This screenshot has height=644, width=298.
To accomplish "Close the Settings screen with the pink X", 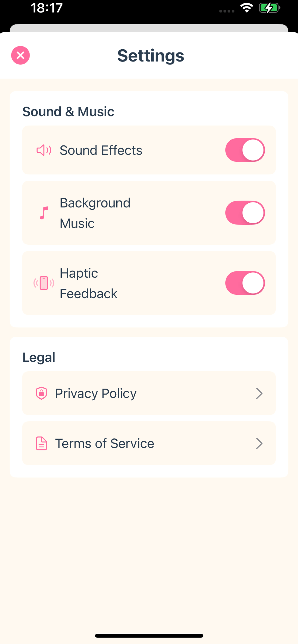I will [21, 55].
